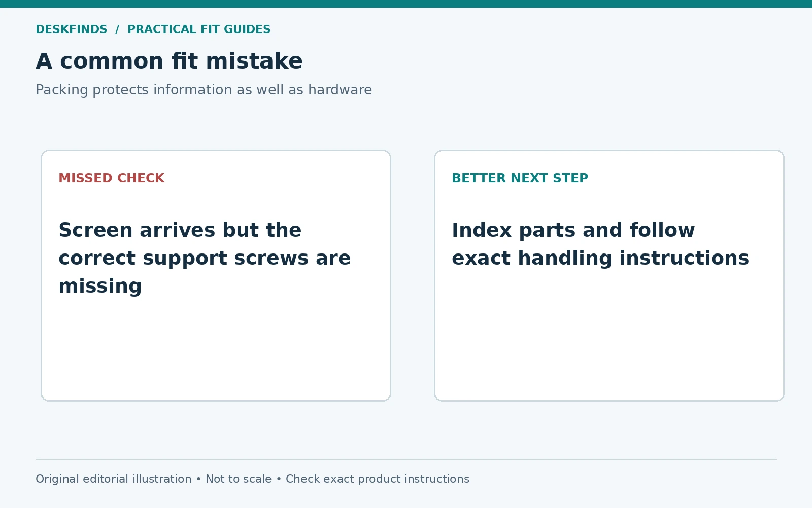Viewport: 812px width, 508px height.
Task: Click 'Not to scale' footer note
Action: 239,479
